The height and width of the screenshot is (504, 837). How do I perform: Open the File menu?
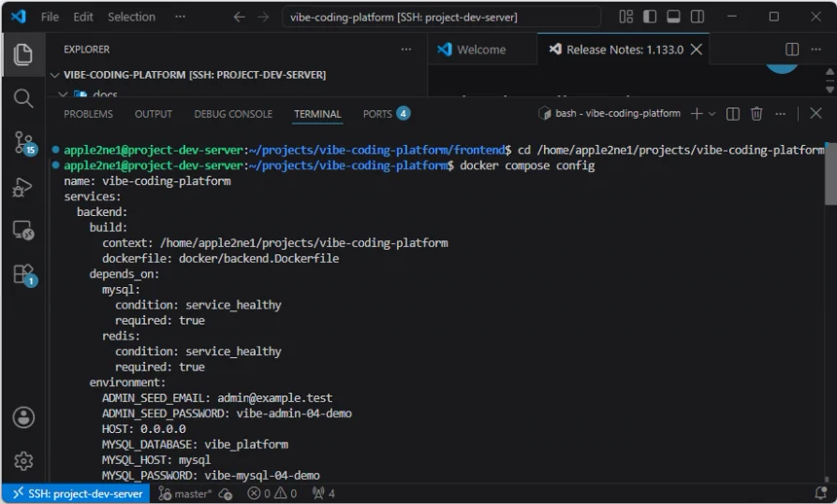pyautogui.click(x=50, y=17)
